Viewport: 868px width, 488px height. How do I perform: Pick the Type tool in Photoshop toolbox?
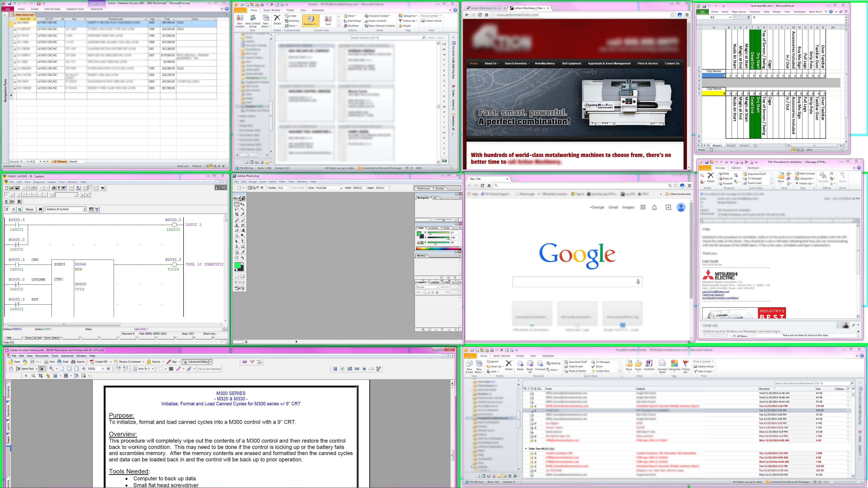[x=243, y=242]
